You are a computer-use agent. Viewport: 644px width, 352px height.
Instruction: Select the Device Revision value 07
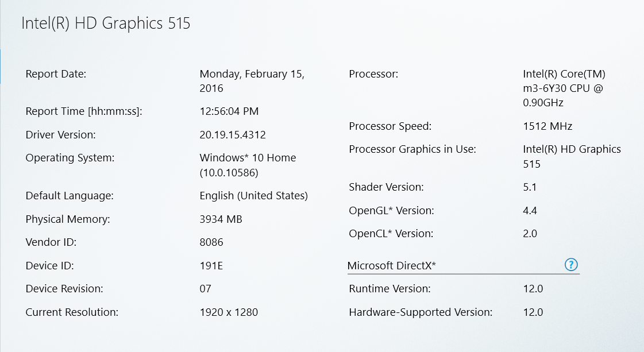[x=206, y=289]
